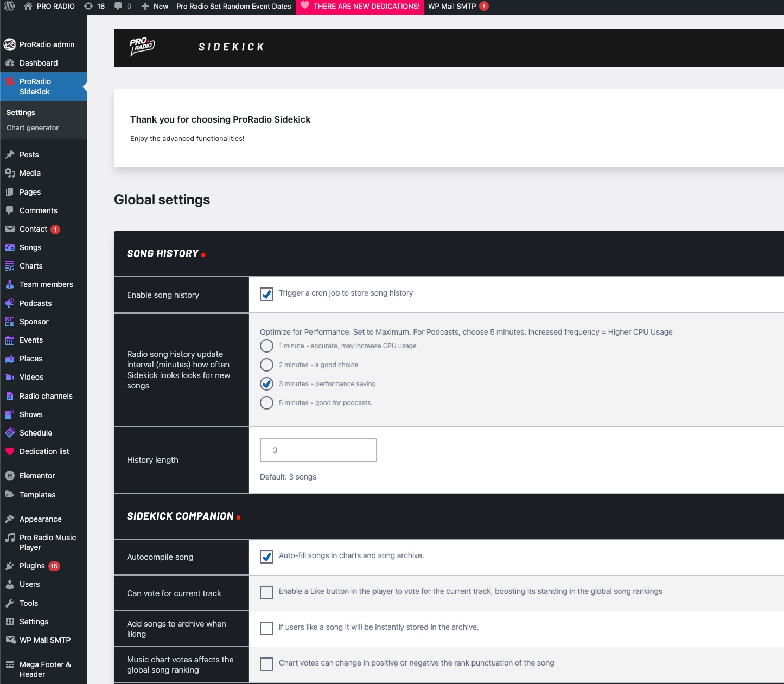
Task: Click the Pro Radio logo in Sidekick header
Action: pyautogui.click(x=142, y=47)
